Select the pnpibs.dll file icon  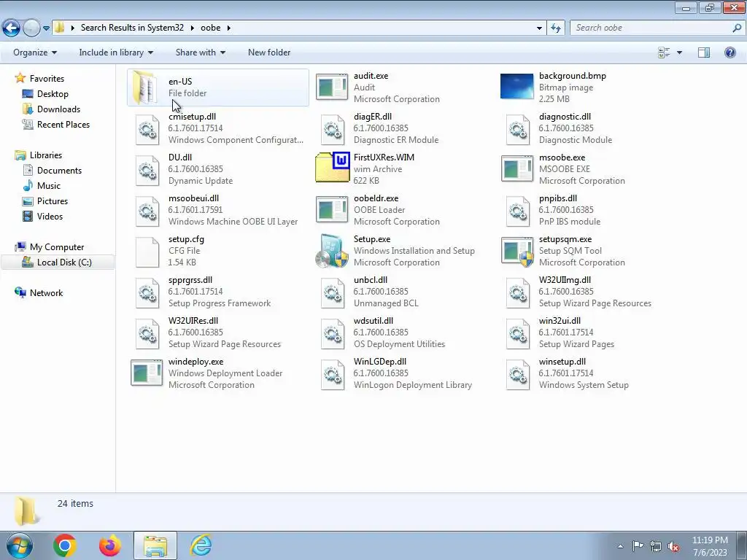click(518, 211)
